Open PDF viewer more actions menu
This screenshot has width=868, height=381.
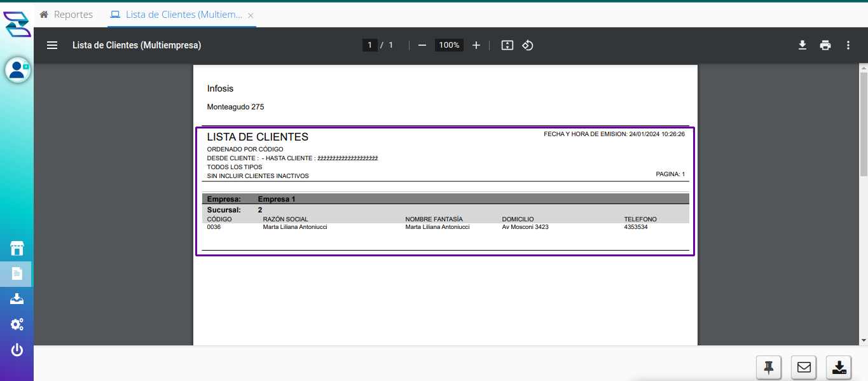848,45
